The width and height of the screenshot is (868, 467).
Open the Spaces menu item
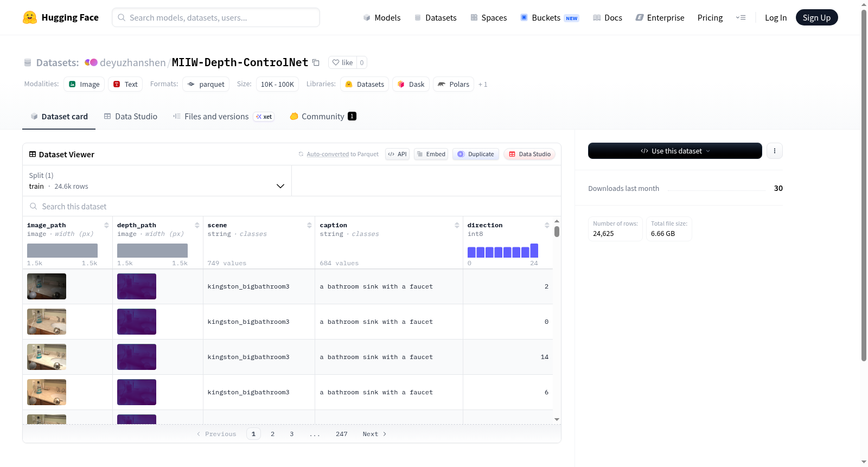click(x=489, y=17)
